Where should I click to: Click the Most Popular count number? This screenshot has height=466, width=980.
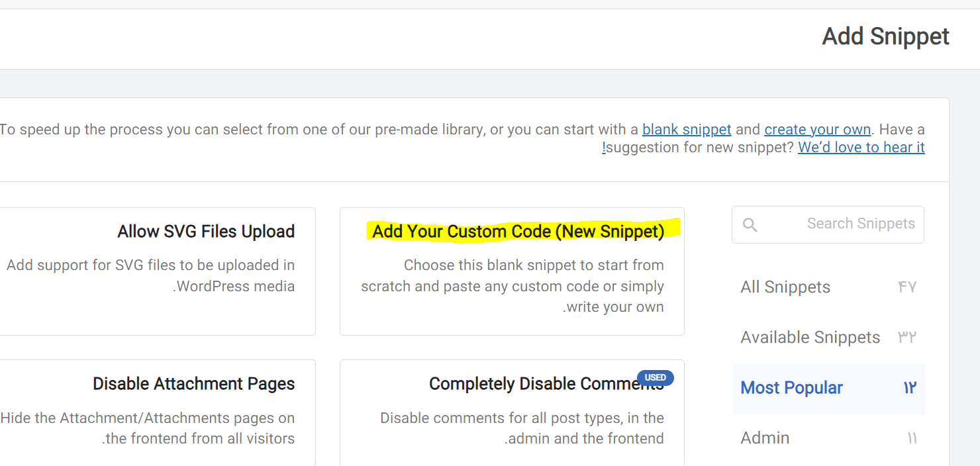910,388
